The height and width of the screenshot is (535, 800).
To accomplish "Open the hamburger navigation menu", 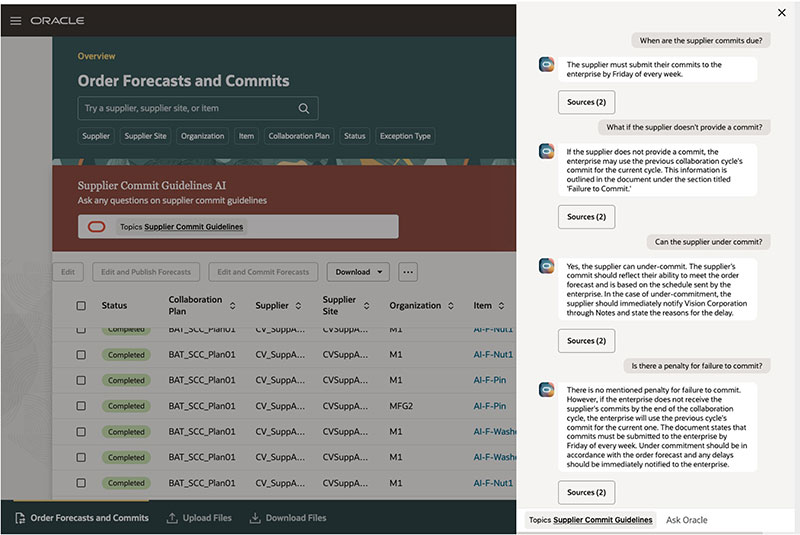I will click(15, 20).
